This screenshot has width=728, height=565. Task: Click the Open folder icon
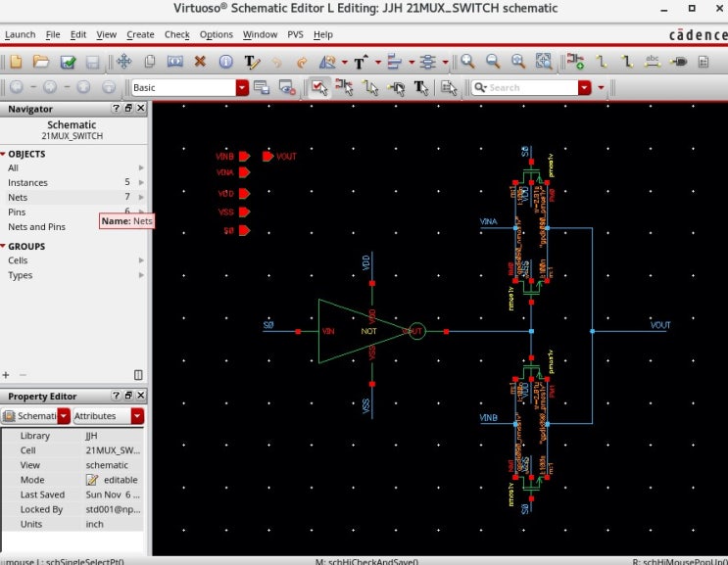coord(42,62)
